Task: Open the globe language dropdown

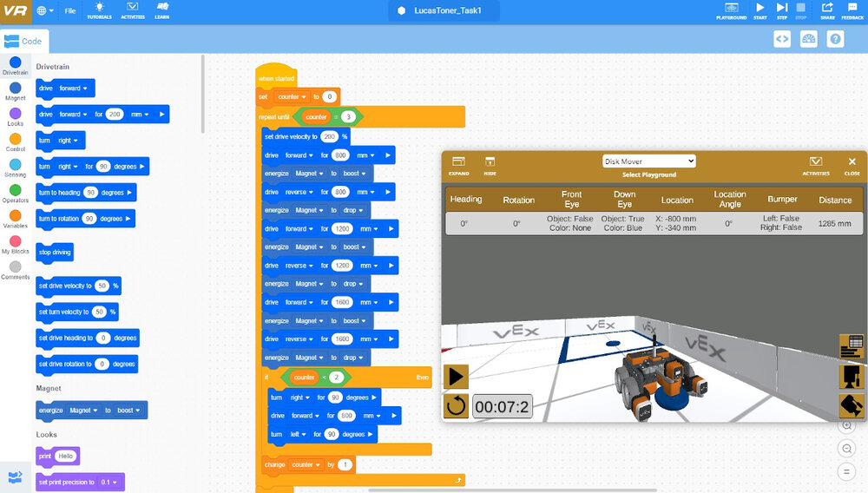Action: point(45,11)
